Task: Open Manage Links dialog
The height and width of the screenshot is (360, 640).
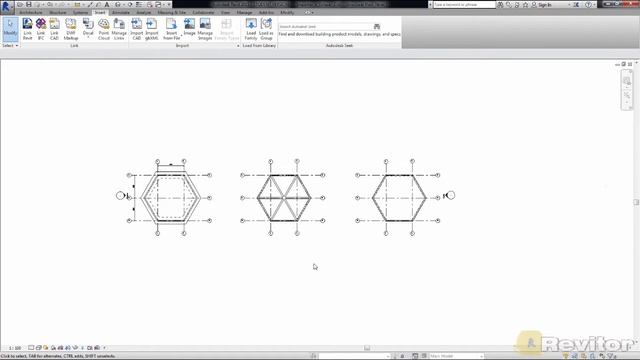Action: [x=119, y=29]
